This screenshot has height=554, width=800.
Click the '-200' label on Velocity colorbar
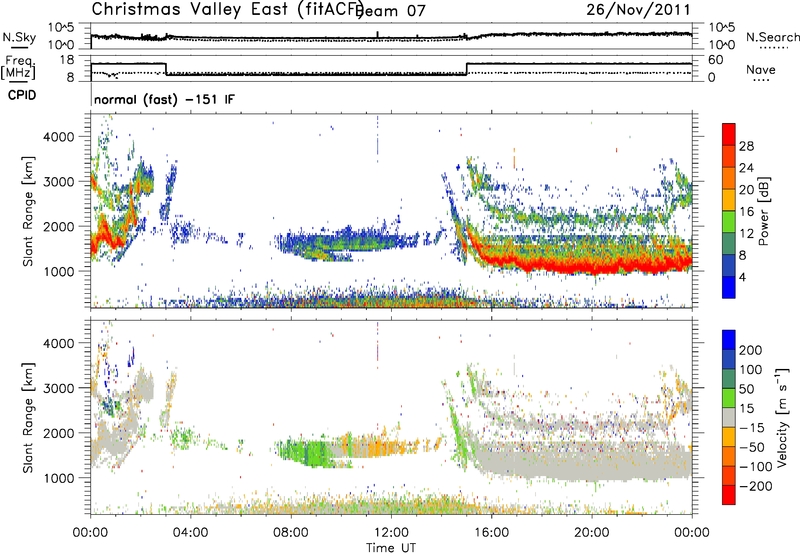(755, 486)
